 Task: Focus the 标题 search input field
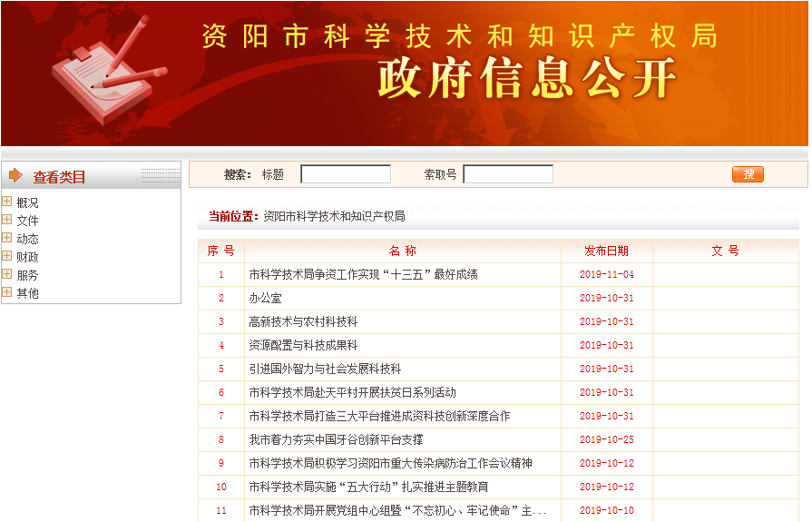(345, 174)
